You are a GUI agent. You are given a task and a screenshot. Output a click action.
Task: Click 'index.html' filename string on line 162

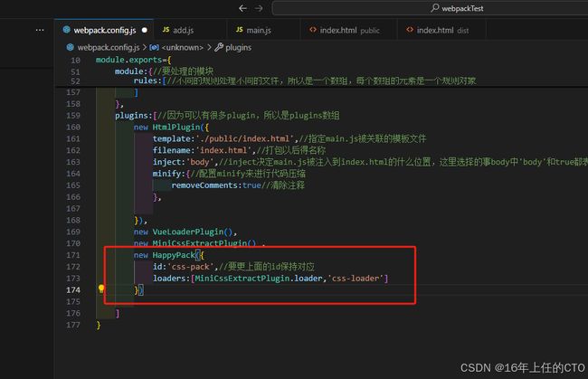click(223, 151)
